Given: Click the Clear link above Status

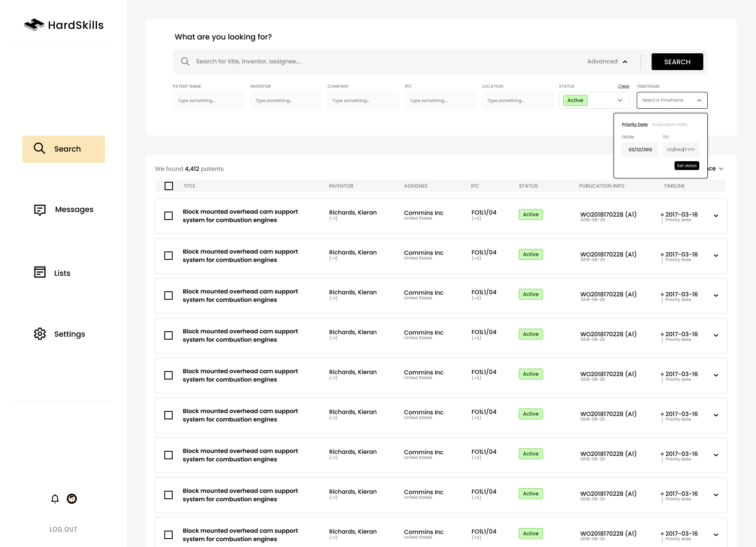Looking at the screenshot, I should click(624, 86).
